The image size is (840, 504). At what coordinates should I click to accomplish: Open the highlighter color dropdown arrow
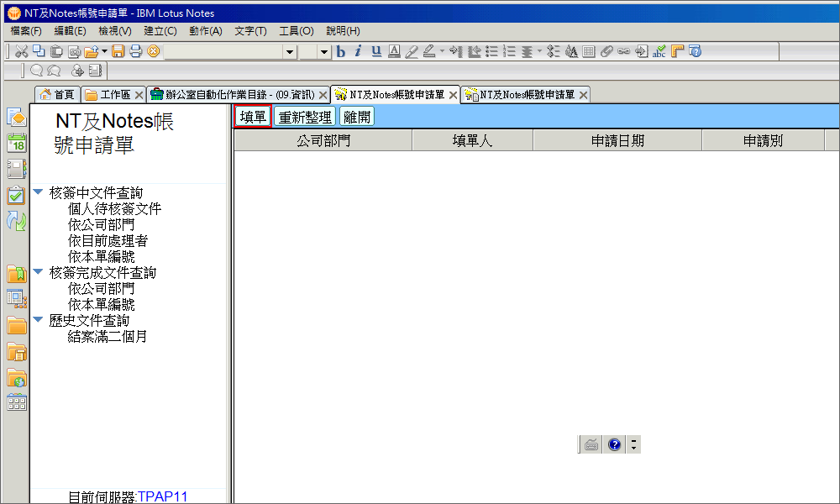pos(442,51)
